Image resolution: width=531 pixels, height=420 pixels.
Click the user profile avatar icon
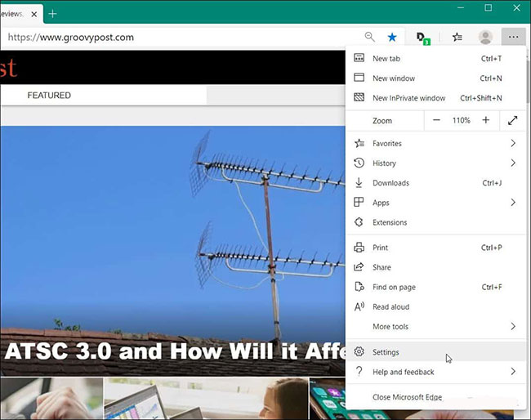click(485, 37)
